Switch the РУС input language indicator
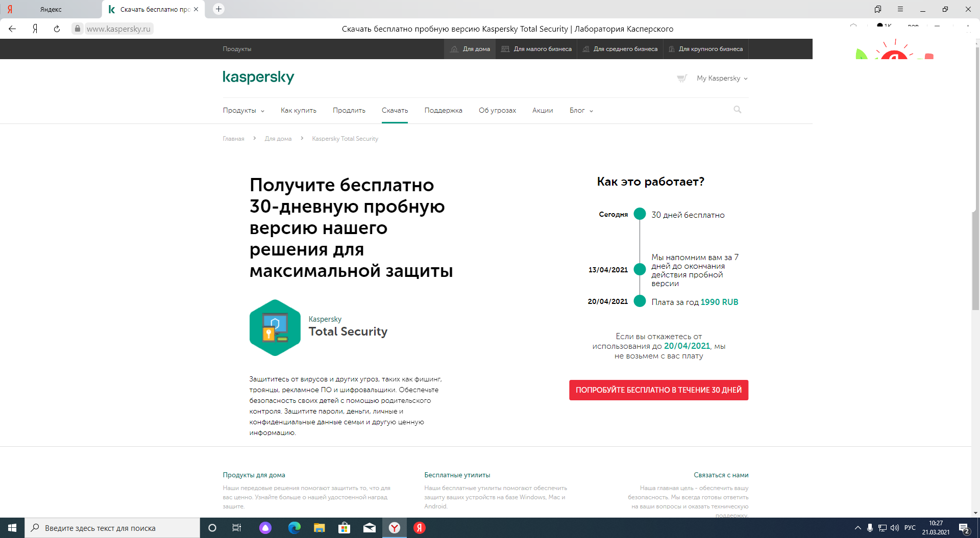The image size is (980, 538). pyautogui.click(x=910, y=528)
